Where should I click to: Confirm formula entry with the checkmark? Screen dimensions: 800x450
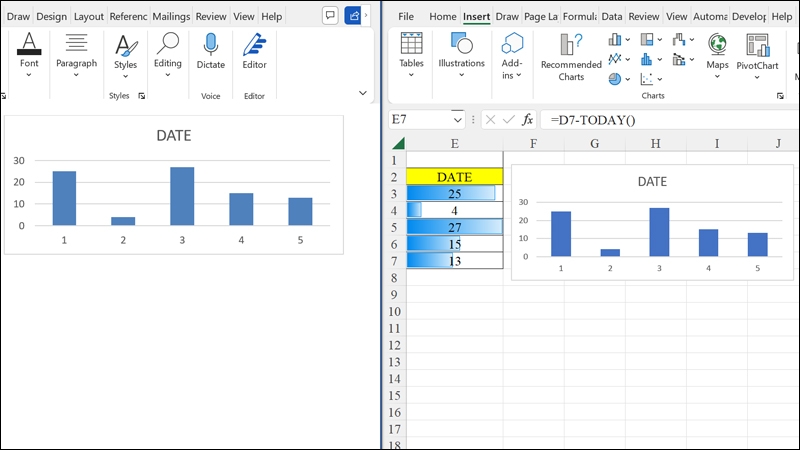[509, 120]
